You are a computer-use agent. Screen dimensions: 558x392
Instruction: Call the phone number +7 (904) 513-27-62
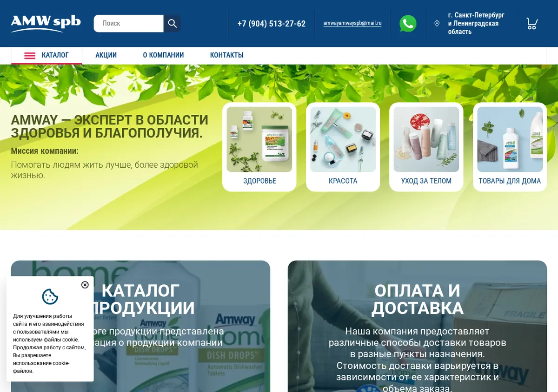click(x=271, y=24)
